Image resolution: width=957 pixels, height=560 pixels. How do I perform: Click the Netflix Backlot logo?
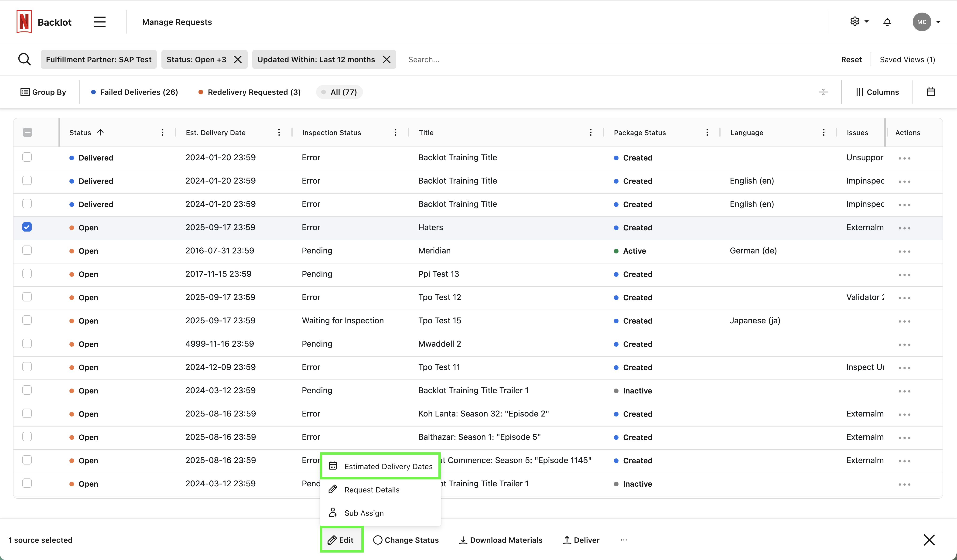click(24, 22)
